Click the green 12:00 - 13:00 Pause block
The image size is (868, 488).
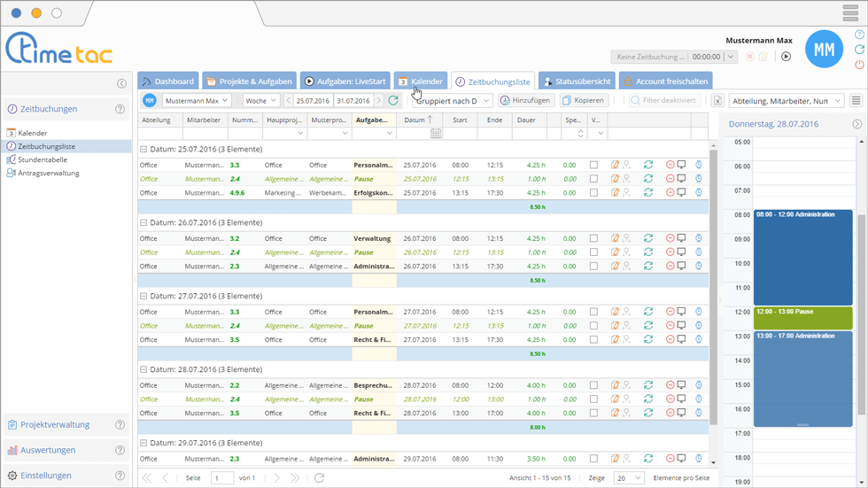pos(802,318)
